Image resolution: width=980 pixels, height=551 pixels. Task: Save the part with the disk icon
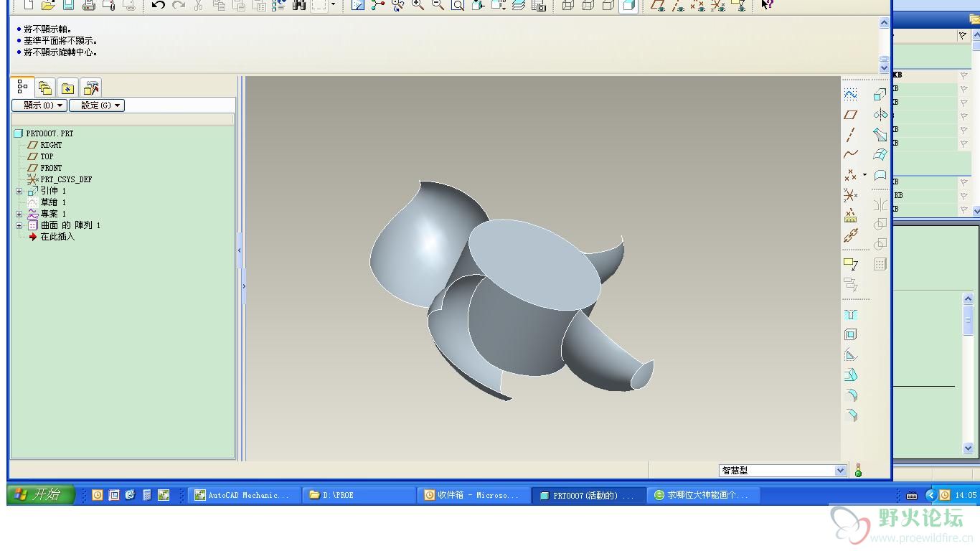coord(68,5)
